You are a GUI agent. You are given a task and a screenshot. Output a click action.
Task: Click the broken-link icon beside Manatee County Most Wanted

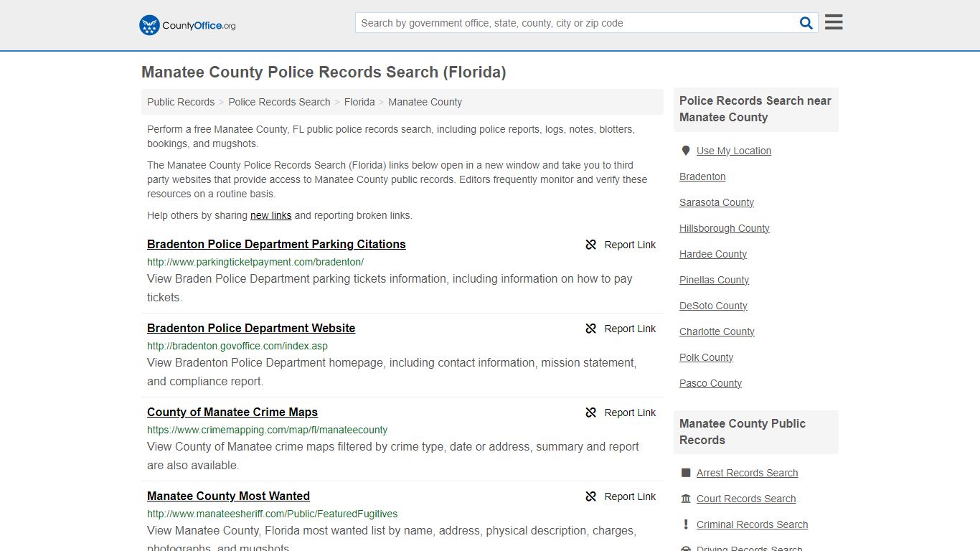click(x=591, y=496)
